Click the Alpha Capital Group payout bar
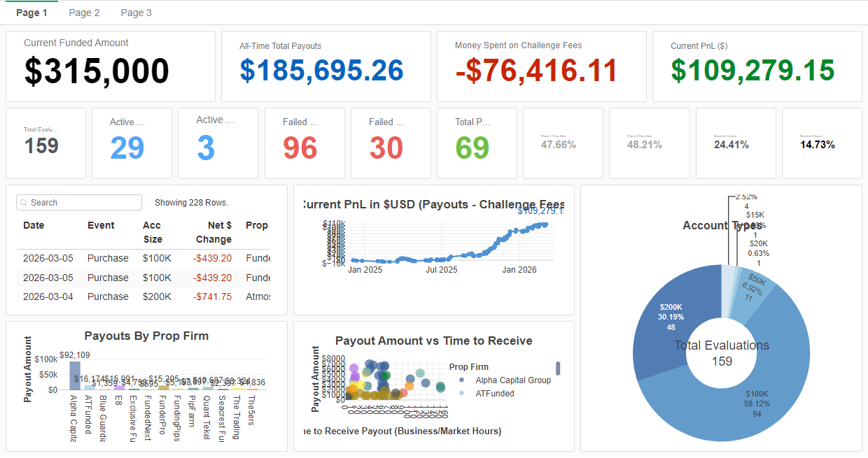Image resolution: width=868 pixels, height=458 pixels. (75, 375)
